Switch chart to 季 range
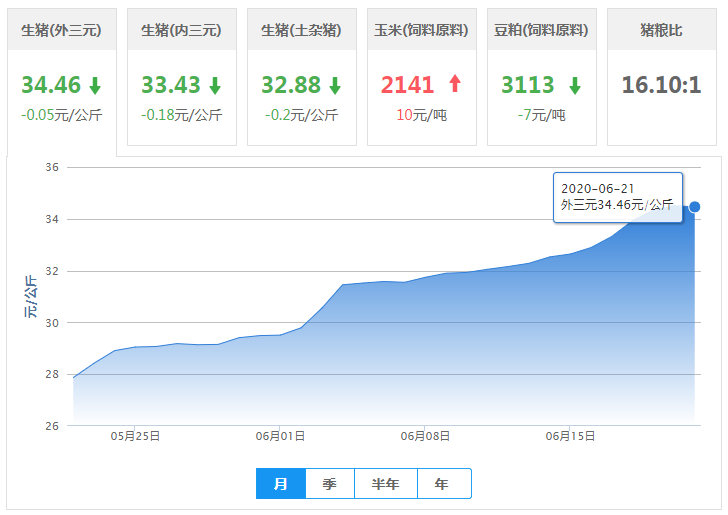This screenshot has height=515, width=728. 330,484
